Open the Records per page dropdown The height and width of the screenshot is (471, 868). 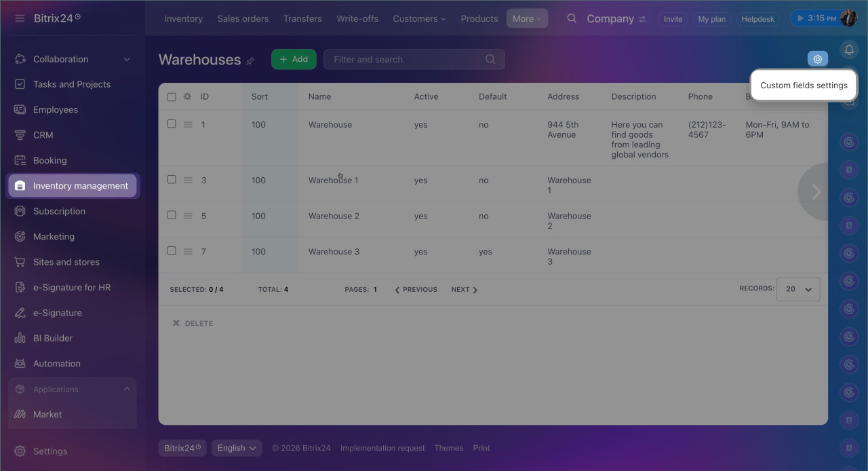(x=797, y=289)
